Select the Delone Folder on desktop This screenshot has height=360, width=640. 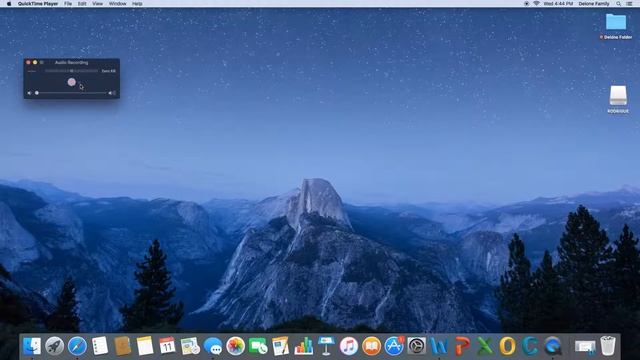pos(616,26)
